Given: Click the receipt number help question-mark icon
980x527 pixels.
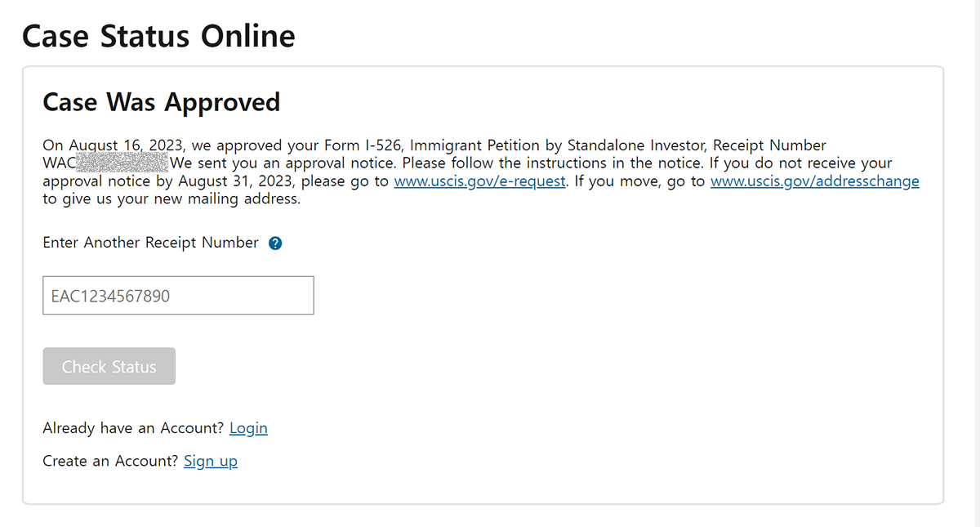Looking at the screenshot, I should click(x=275, y=243).
